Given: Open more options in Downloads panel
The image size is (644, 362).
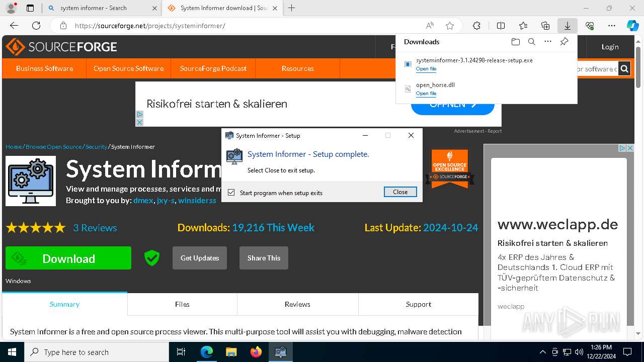Looking at the screenshot, I should click(x=548, y=42).
